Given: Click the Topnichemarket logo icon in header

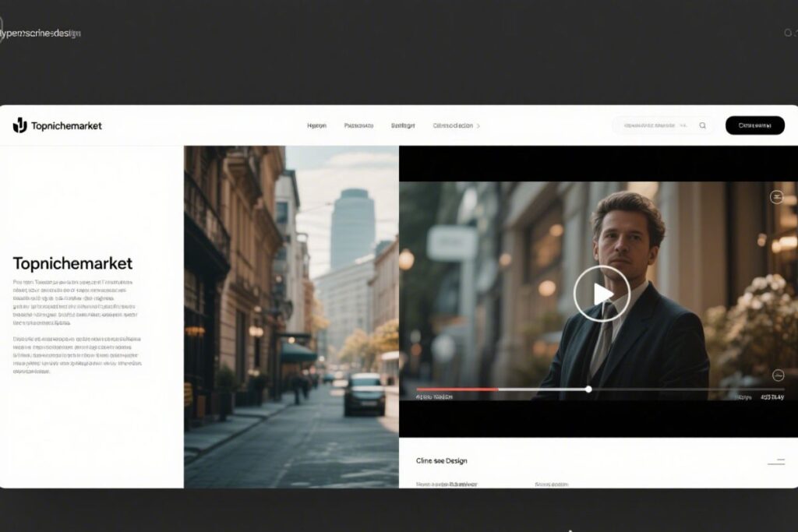Looking at the screenshot, I should [x=19, y=125].
